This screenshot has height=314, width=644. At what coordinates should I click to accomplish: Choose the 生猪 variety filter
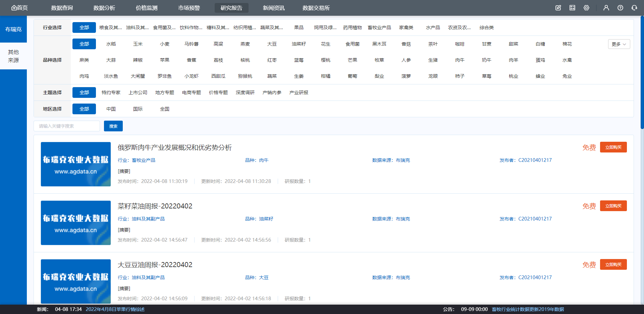tap(433, 60)
